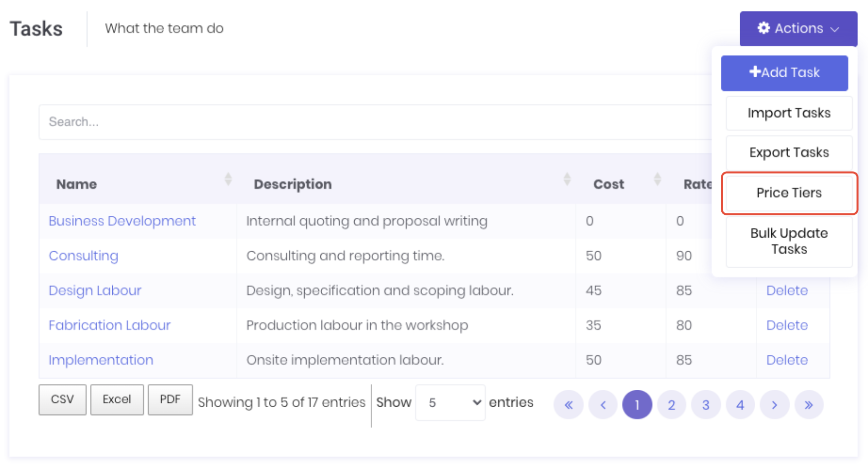Choose Export Tasks in the menu
This screenshot has height=468, width=868.
[789, 153]
